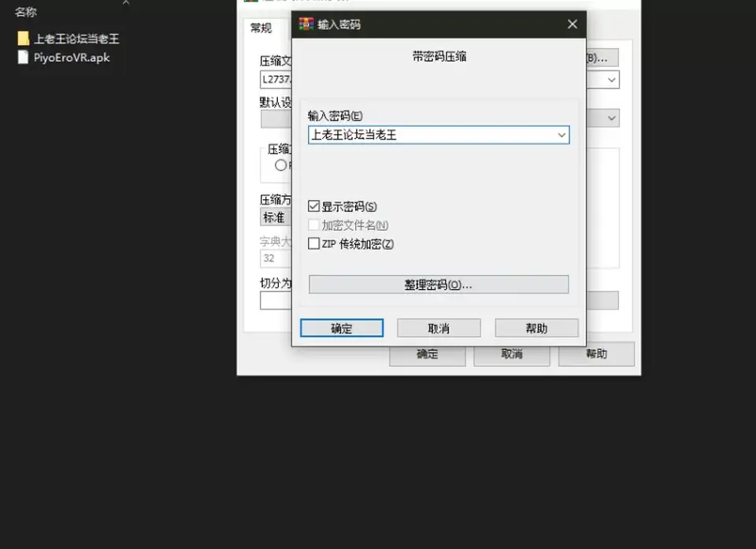This screenshot has height=549, width=756.
Task: Click 帮助 in the background archive window
Action: coord(596,354)
